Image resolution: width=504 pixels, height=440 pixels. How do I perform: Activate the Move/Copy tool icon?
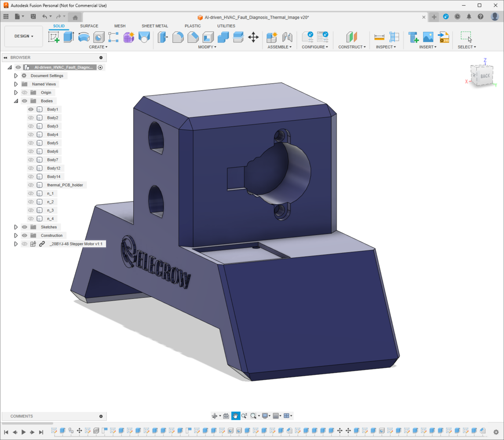click(x=253, y=37)
